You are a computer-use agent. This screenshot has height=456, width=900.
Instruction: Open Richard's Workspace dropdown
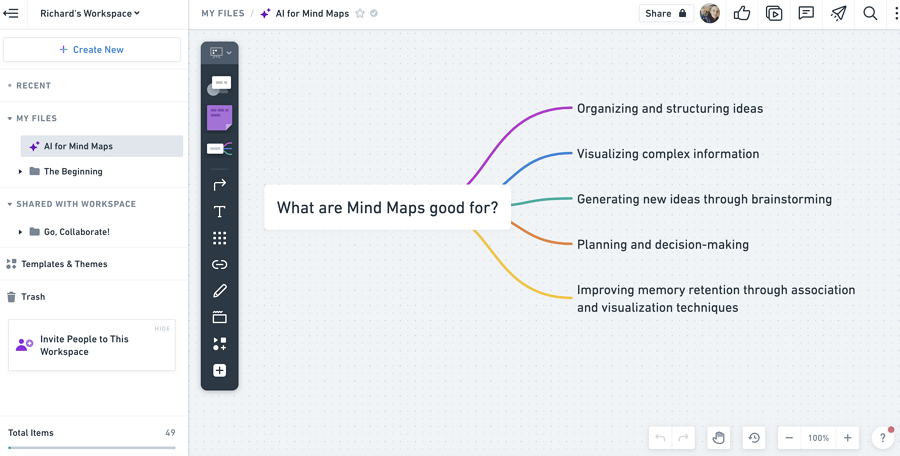(90, 14)
